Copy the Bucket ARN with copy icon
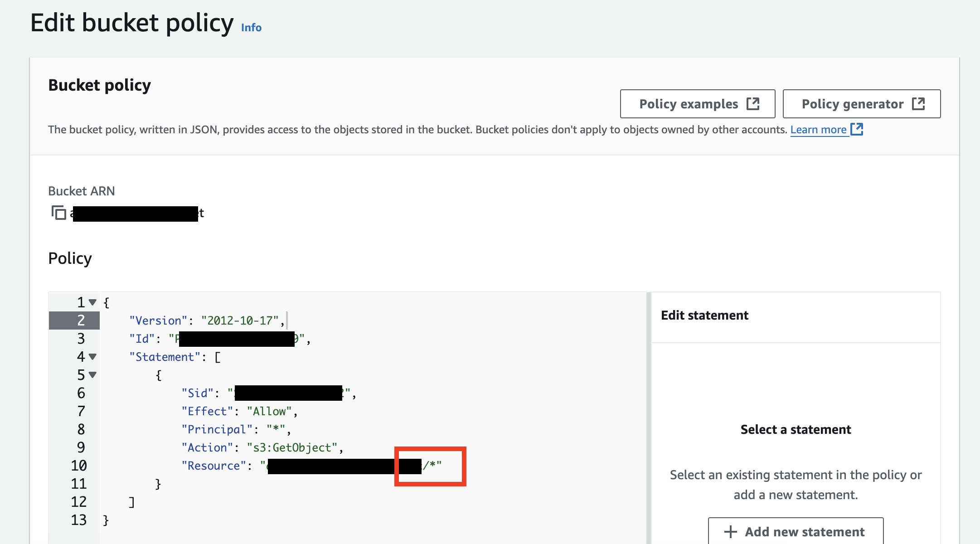The height and width of the screenshot is (544, 980). (x=59, y=213)
